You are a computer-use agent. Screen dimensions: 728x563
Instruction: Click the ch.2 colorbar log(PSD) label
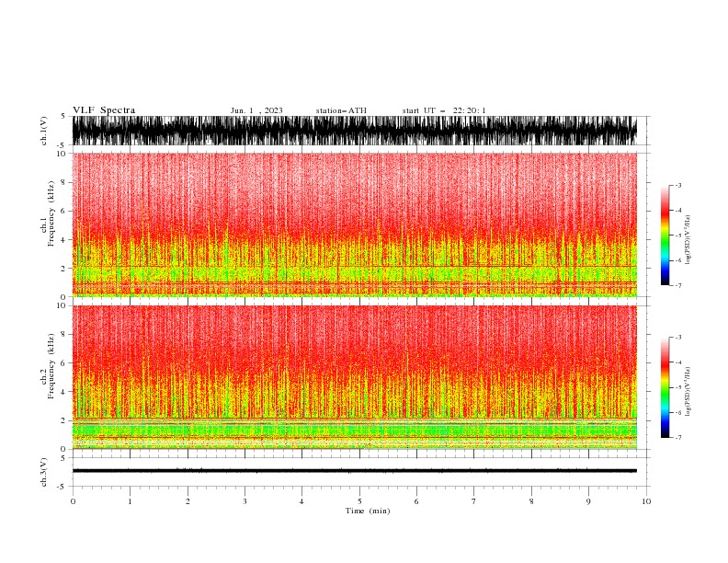[688, 392]
